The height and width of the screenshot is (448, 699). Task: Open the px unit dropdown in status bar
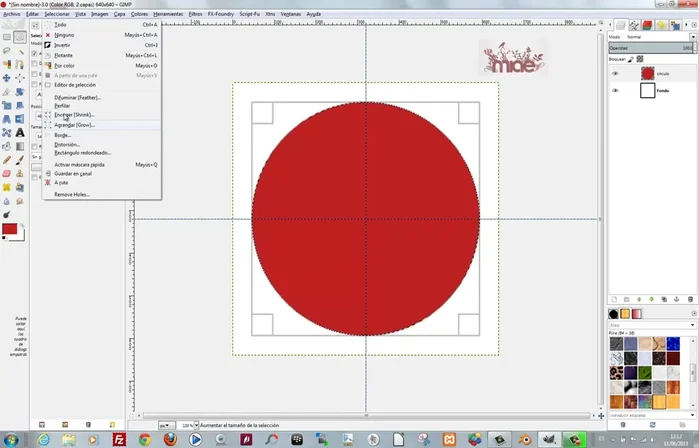click(x=164, y=425)
